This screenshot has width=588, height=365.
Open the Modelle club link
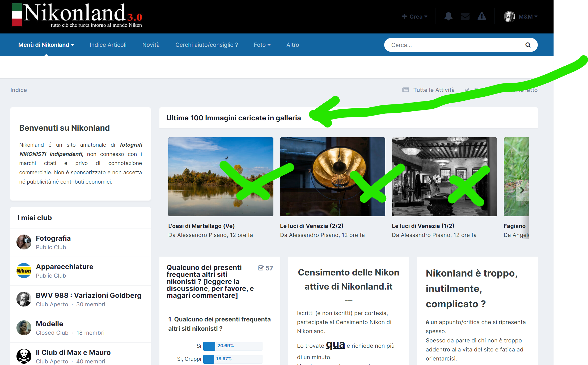point(49,324)
